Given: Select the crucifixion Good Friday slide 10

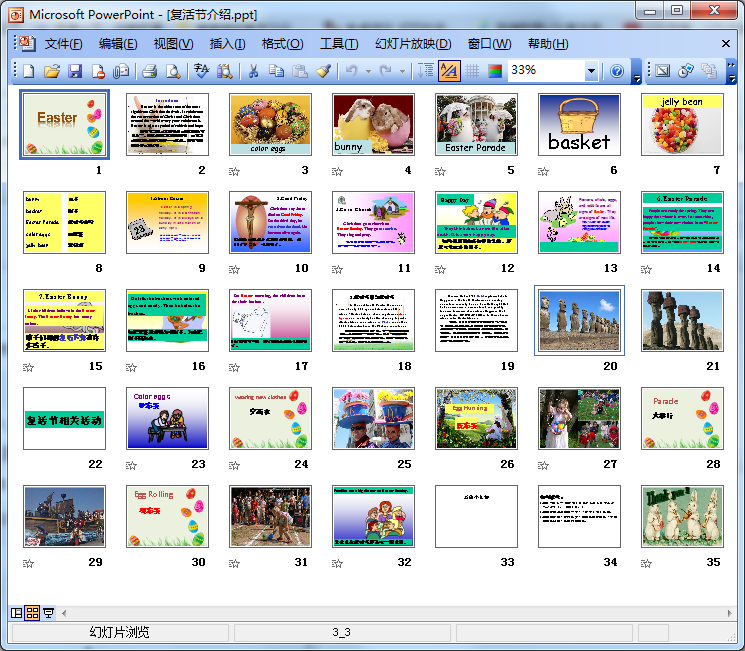Looking at the screenshot, I should (270, 222).
